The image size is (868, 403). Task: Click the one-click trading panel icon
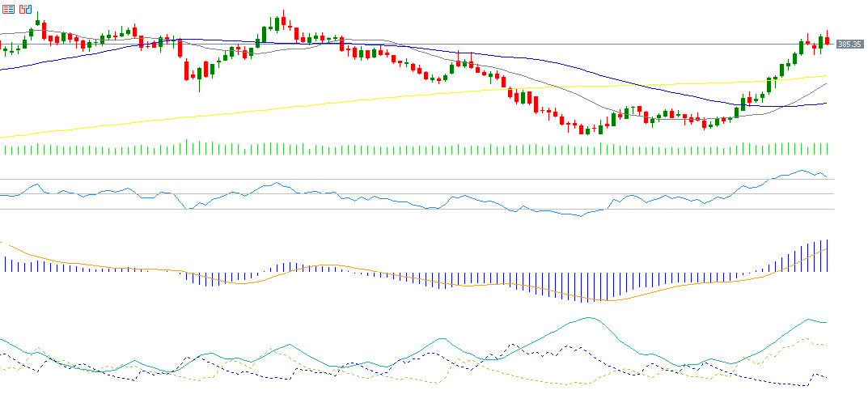[25, 9]
